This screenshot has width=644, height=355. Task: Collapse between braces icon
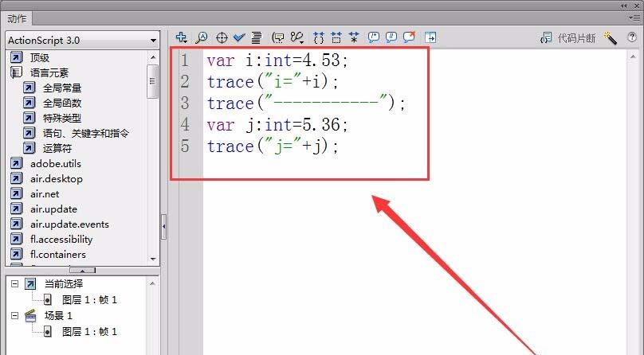pos(319,37)
